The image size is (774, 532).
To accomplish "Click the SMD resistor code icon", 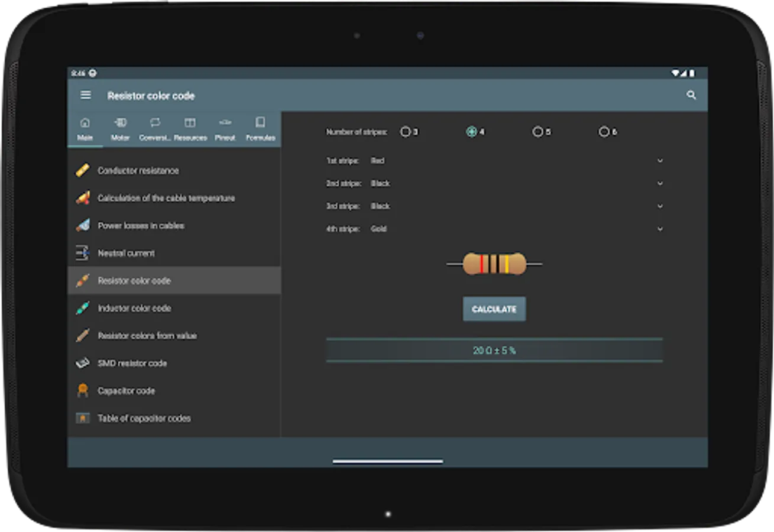I will click(x=83, y=363).
